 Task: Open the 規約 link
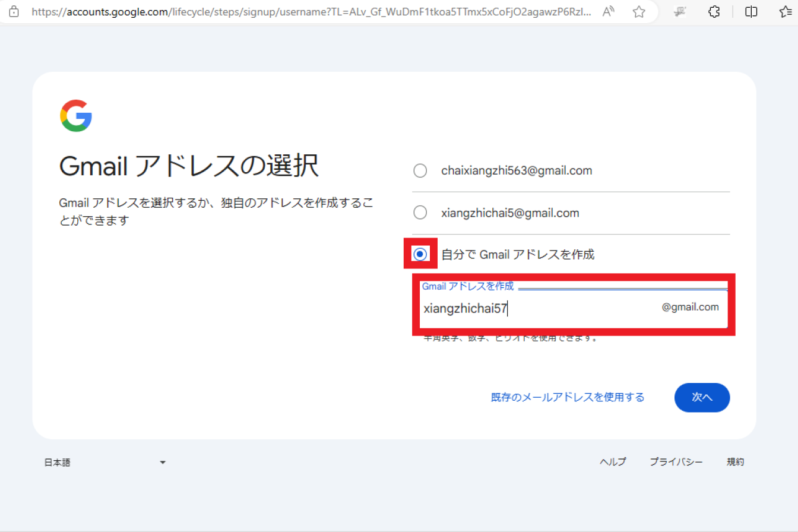click(735, 462)
